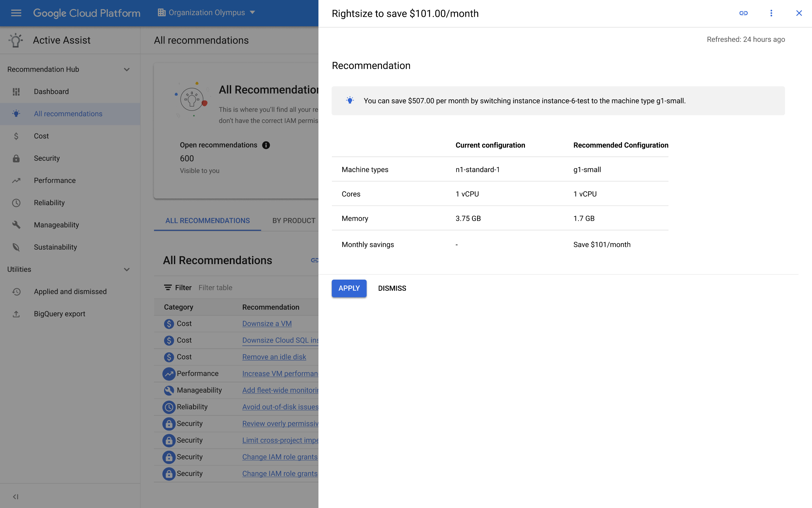Click the Manageability wrench icon

16,225
